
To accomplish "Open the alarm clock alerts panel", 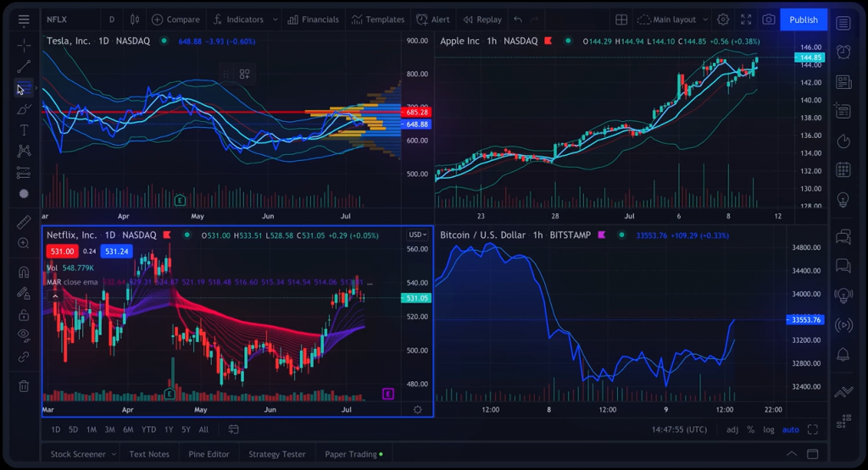I will pos(843,53).
